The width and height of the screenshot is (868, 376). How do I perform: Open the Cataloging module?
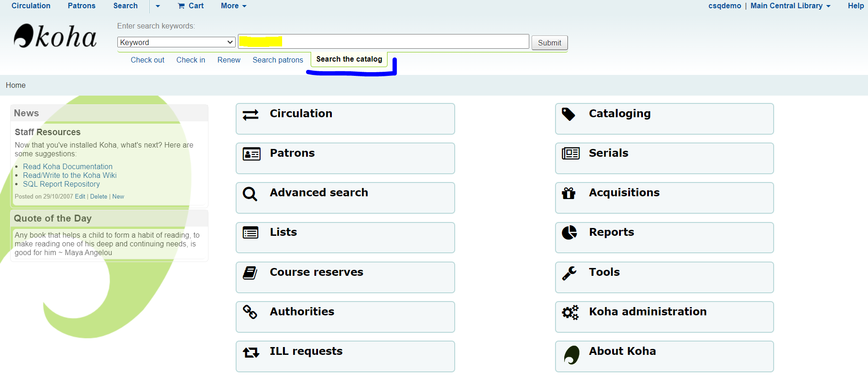[665, 119]
